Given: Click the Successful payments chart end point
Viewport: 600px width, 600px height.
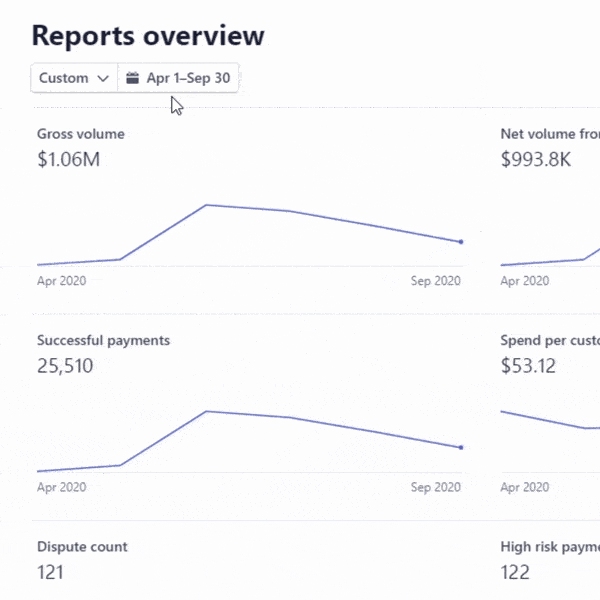Looking at the screenshot, I should (x=461, y=447).
